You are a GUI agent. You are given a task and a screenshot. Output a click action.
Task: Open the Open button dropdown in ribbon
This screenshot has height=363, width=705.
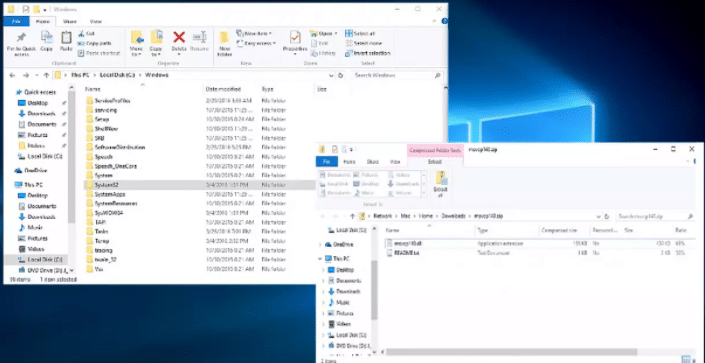[335, 34]
